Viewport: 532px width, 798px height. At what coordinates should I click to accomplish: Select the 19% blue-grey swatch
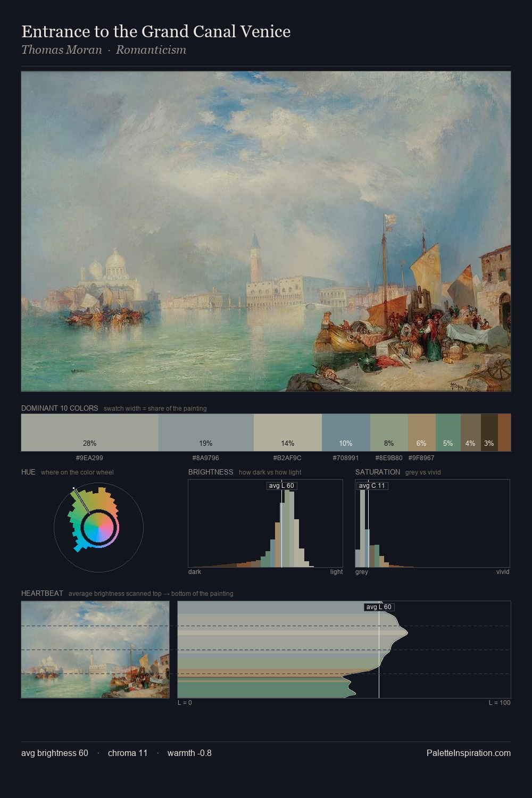pyautogui.click(x=206, y=433)
